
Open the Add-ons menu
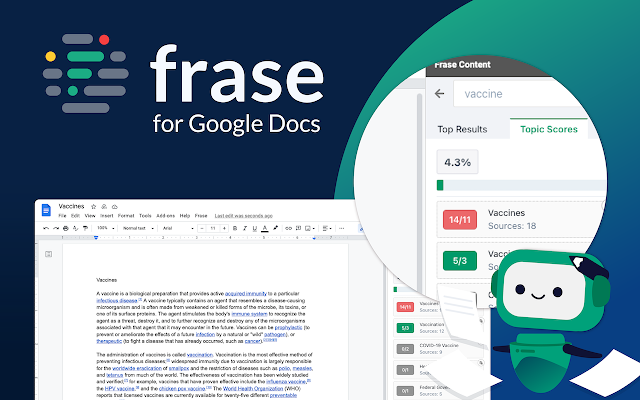pos(165,216)
